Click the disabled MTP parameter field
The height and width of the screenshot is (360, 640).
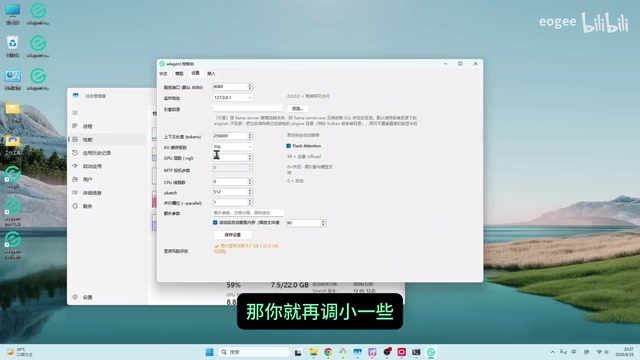point(233,168)
